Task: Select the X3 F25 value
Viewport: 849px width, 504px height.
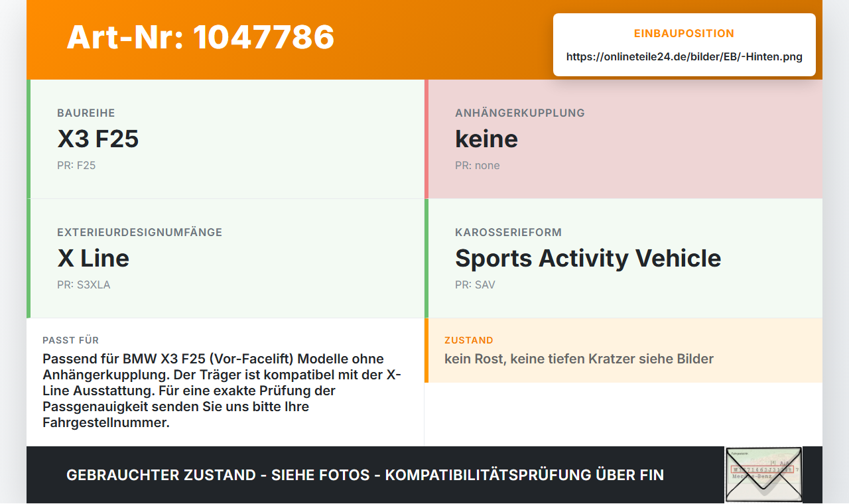Action: (98, 139)
